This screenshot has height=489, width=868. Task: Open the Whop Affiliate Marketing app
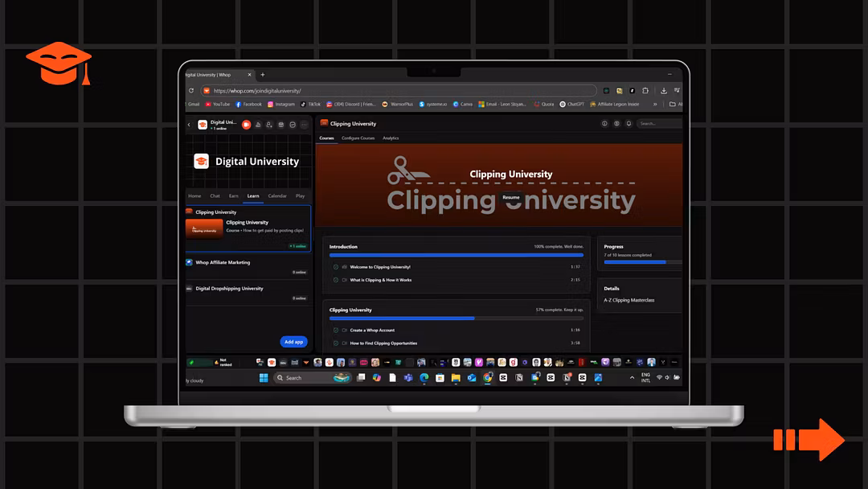click(248, 267)
